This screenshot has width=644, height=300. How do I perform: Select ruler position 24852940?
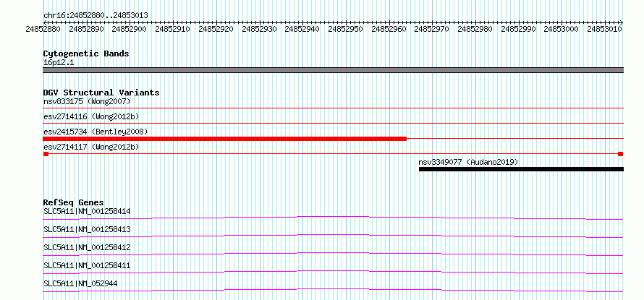coord(302,29)
